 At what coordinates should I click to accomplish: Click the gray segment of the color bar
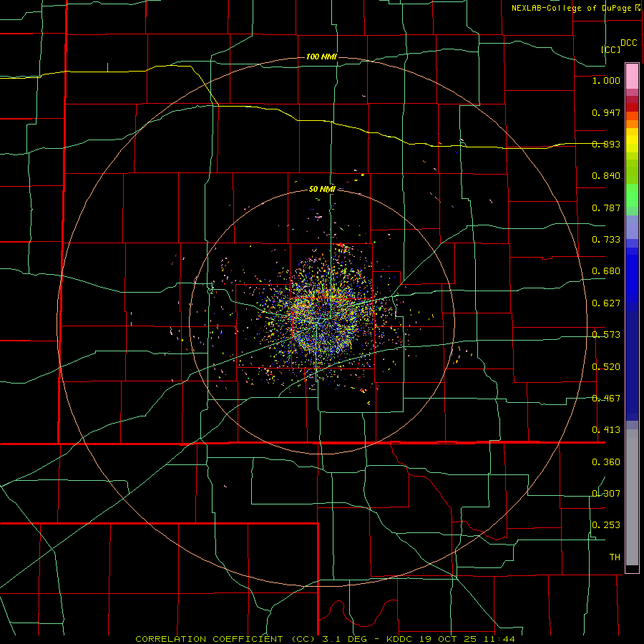pos(632,497)
